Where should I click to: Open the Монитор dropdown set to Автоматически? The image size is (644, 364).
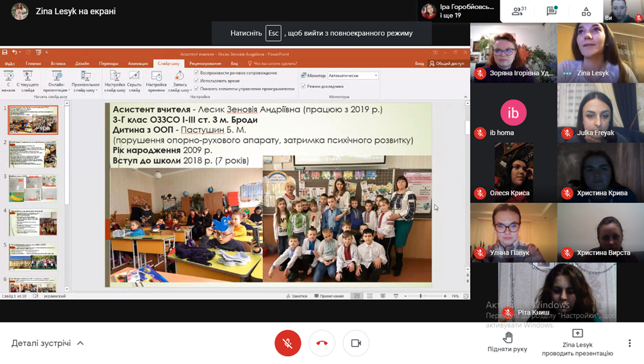point(353,76)
